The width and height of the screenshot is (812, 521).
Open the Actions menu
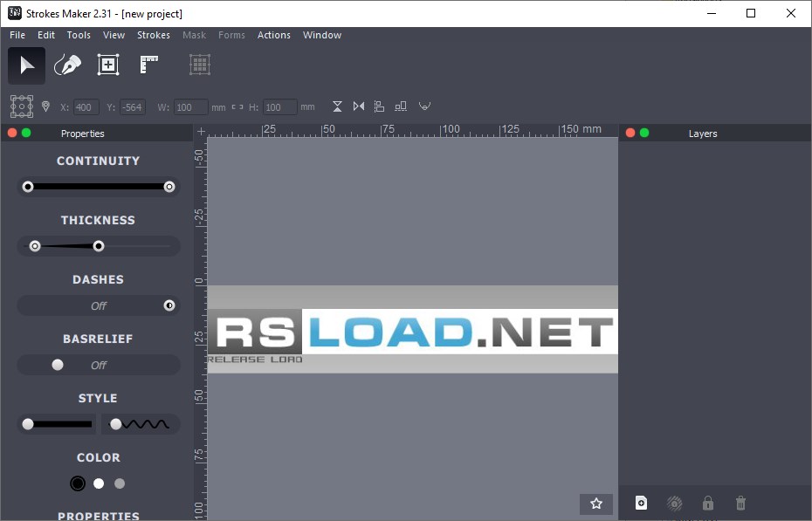(274, 35)
